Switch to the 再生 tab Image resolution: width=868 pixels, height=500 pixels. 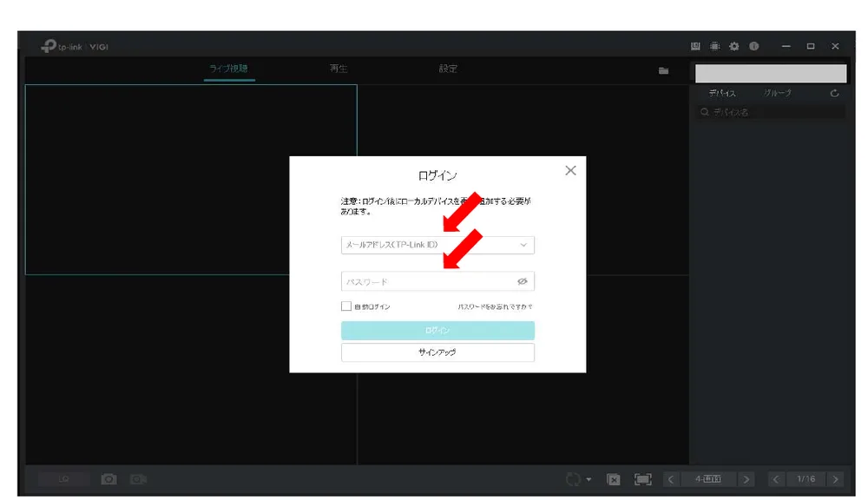(x=339, y=69)
